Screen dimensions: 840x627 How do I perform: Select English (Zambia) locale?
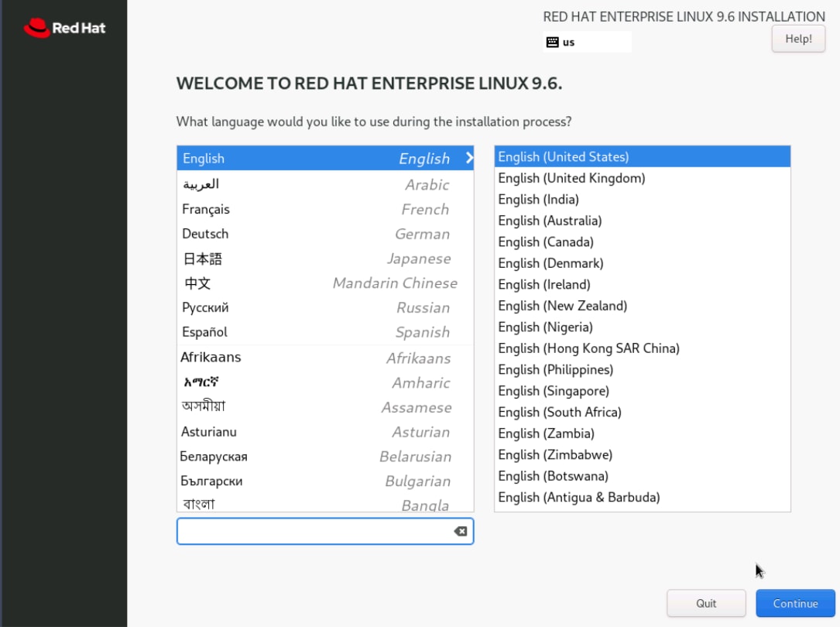[643, 433]
